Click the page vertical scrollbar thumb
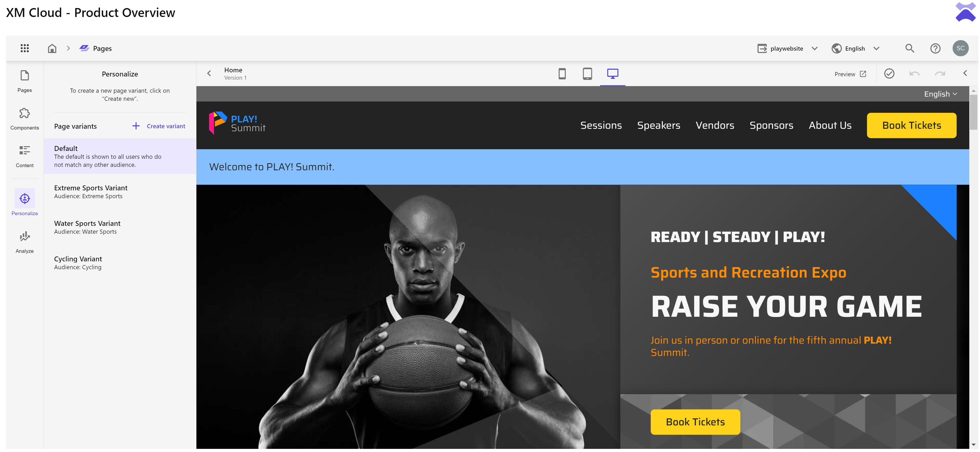The width and height of the screenshot is (980, 452). click(x=973, y=112)
